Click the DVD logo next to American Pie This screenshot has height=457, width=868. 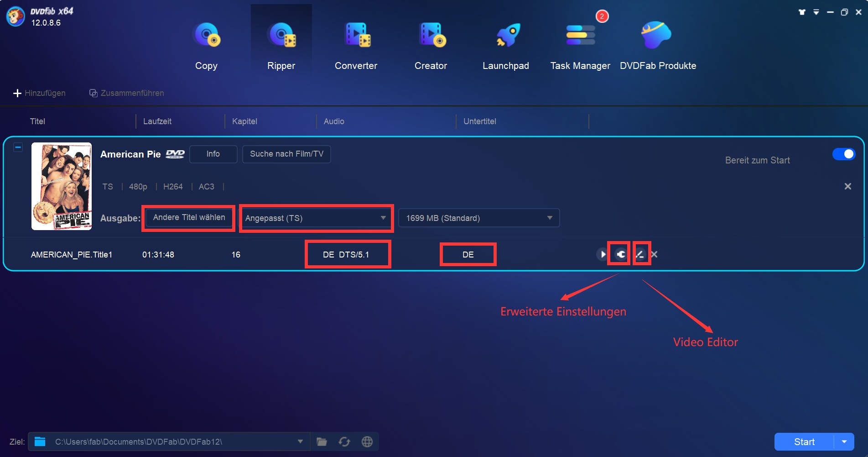[175, 154]
